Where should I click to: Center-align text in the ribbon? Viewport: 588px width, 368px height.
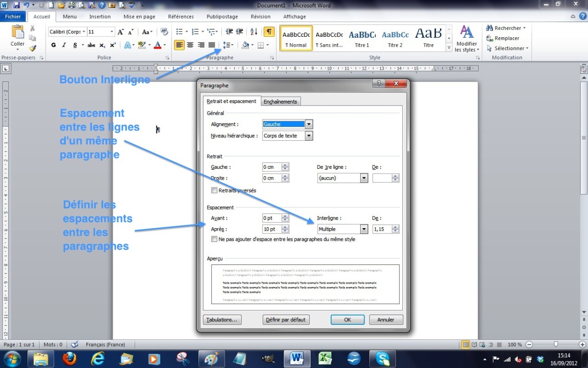click(x=190, y=45)
